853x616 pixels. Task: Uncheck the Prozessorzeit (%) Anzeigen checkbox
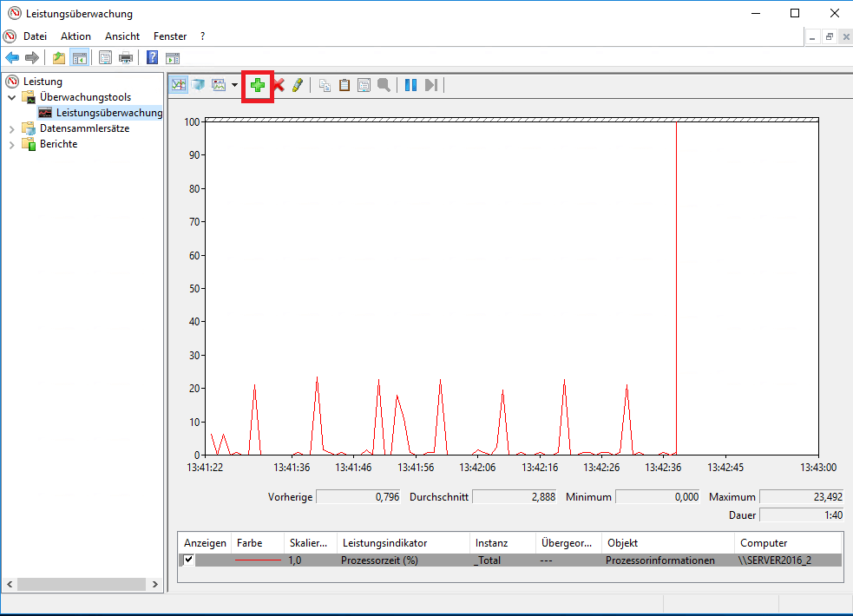(x=189, y=560)
